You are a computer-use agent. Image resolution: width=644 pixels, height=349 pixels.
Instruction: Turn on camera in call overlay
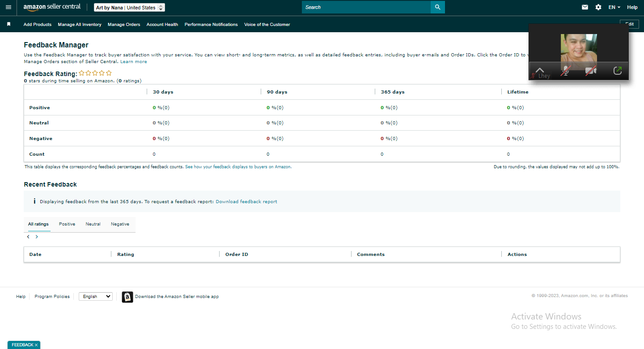[591, 71]
